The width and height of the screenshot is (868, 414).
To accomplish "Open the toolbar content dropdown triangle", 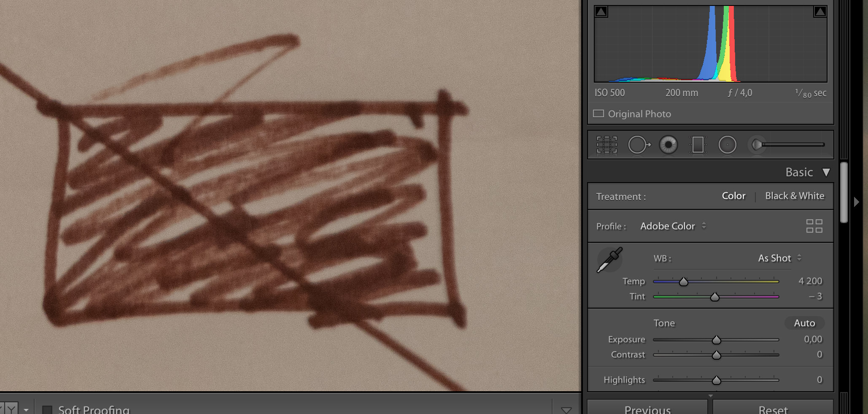I will click(566, 410).
